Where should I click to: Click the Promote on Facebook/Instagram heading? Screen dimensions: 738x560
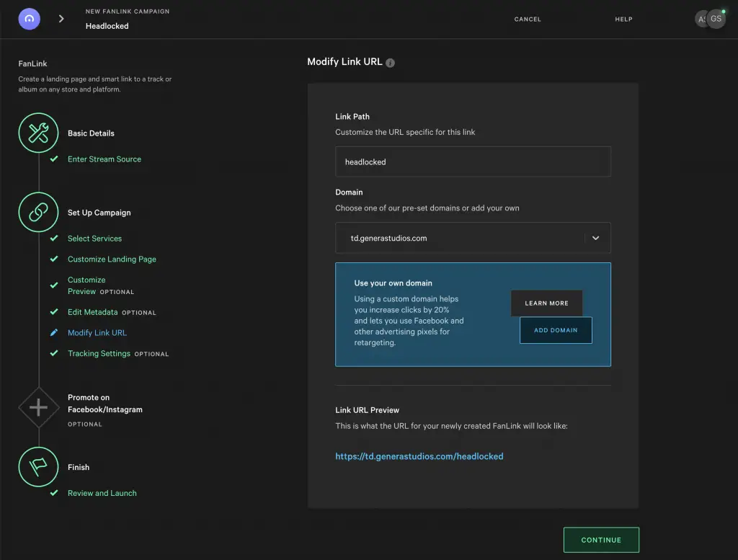(105, 404)
